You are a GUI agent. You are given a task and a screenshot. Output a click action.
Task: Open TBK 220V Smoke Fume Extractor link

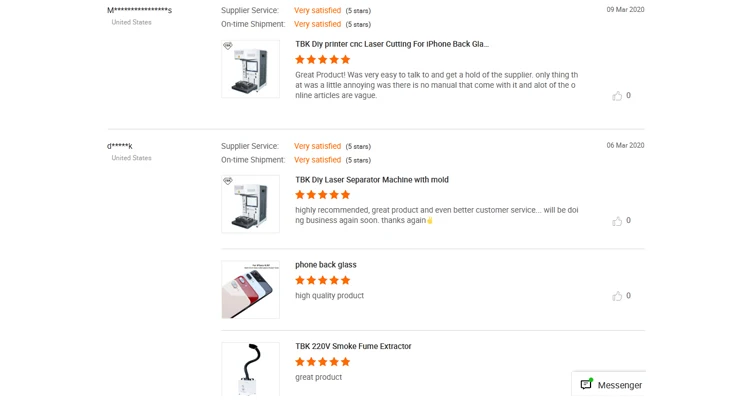pyautogui.click(x=353, y=346)
